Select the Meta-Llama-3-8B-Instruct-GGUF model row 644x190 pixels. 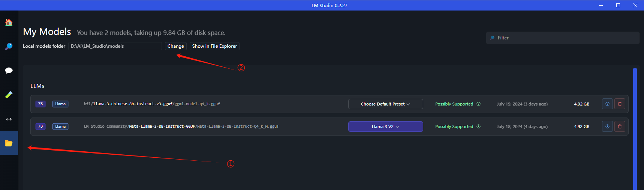click(x=329, y=127)
